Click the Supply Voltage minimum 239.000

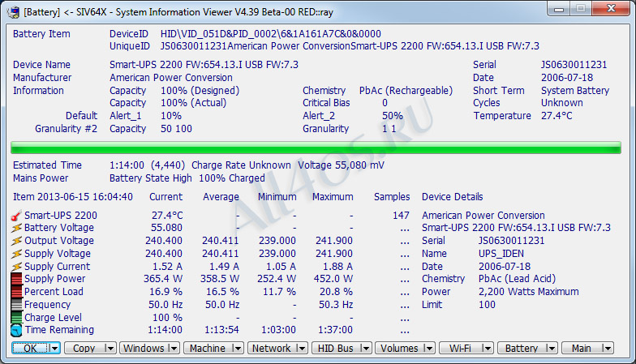pyautogui.click(x=277, y=255)
